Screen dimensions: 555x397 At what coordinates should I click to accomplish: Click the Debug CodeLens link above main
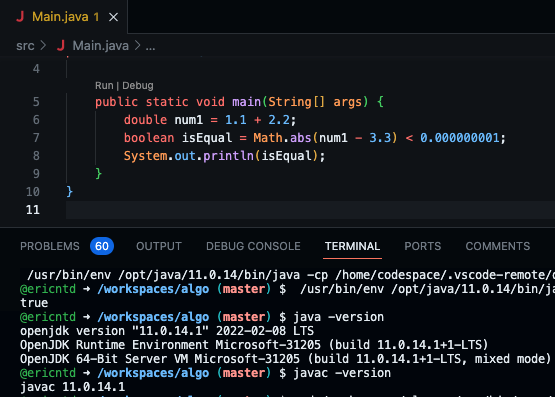tap(138, 86)
